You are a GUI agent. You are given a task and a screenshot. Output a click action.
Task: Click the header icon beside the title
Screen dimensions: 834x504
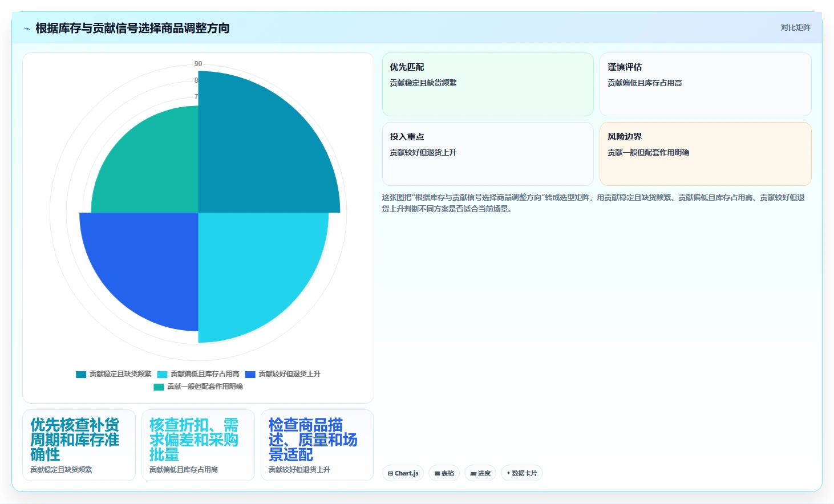[27, 29]
